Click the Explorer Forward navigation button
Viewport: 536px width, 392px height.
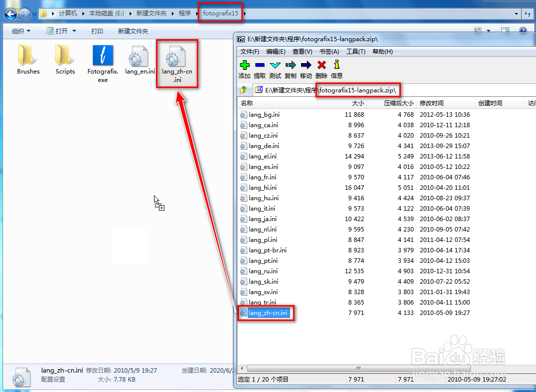(24, 14)
